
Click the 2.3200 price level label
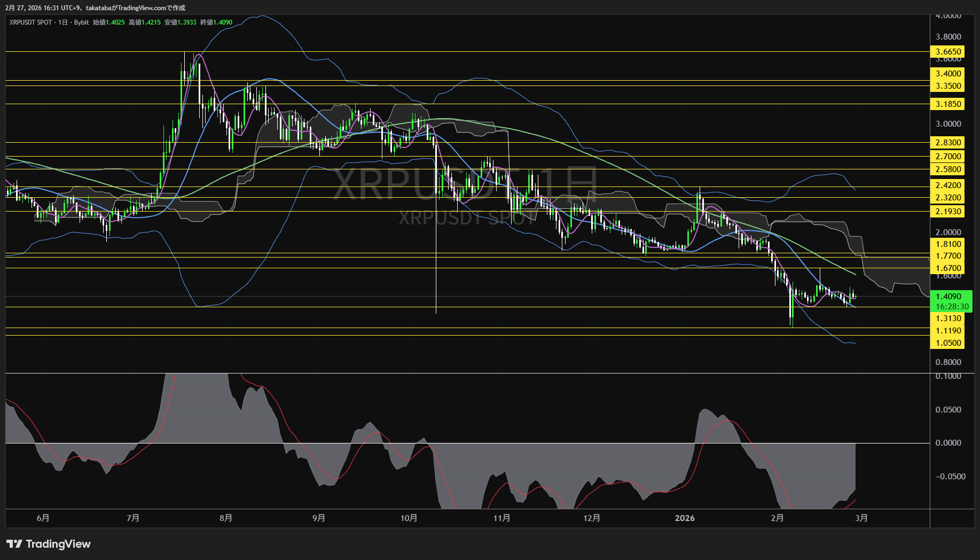coord(948,198)
